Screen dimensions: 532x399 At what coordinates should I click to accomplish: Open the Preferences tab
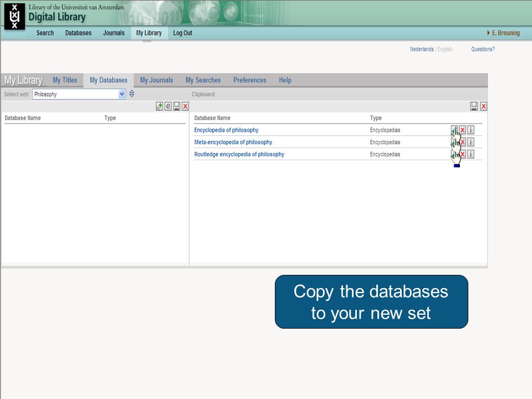[250, 80]
